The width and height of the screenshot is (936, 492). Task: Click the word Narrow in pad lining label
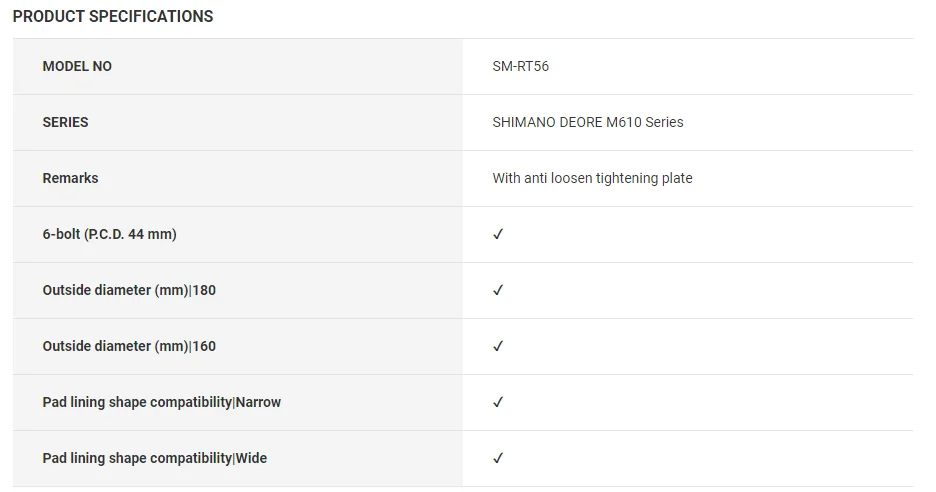[258, 402]
